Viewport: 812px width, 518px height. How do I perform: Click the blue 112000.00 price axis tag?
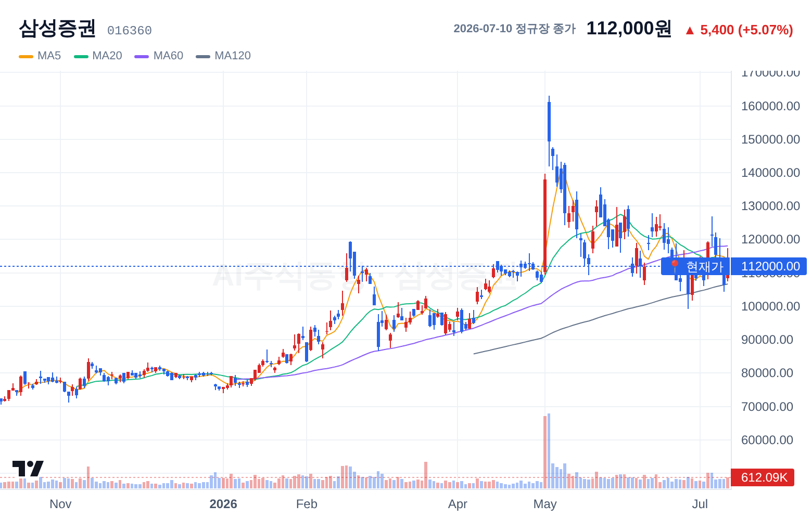pyautogui.click(x=769, y=266)
